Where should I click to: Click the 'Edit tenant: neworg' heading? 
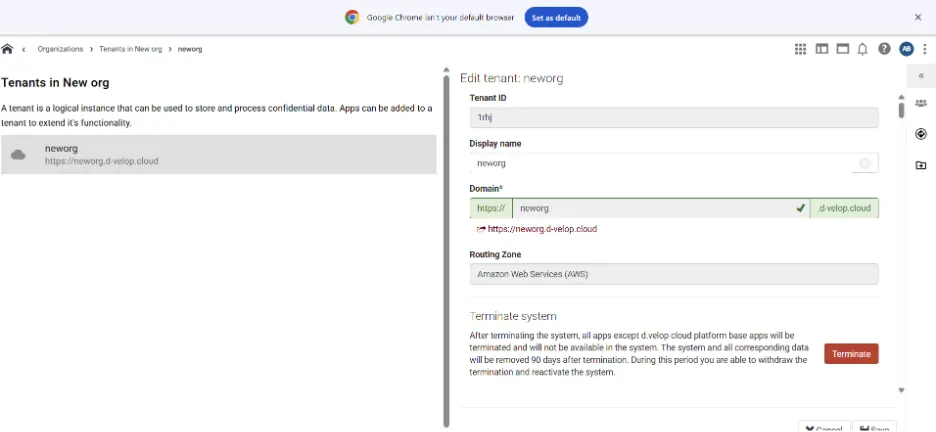tap(512, 78)
